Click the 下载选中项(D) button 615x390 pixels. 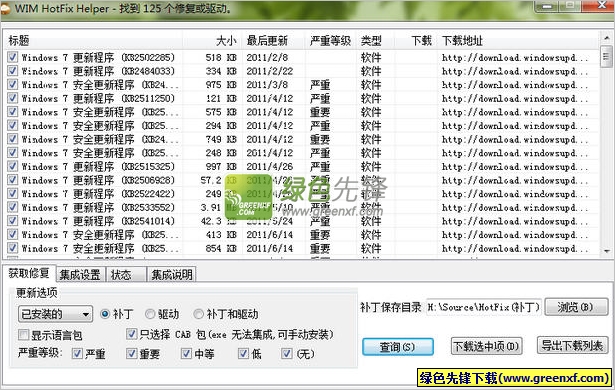[x=486, y=346]
